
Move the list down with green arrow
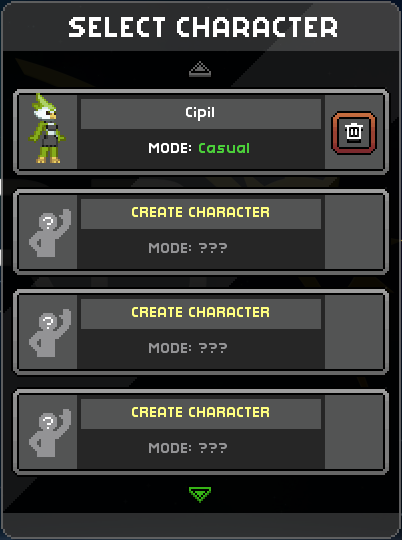[x=200, y=494]
